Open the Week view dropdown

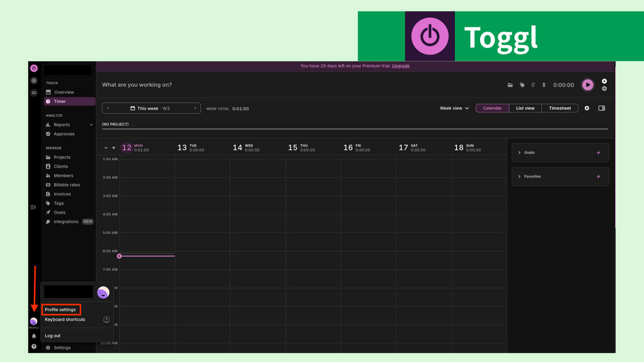[x=454, y=108]
